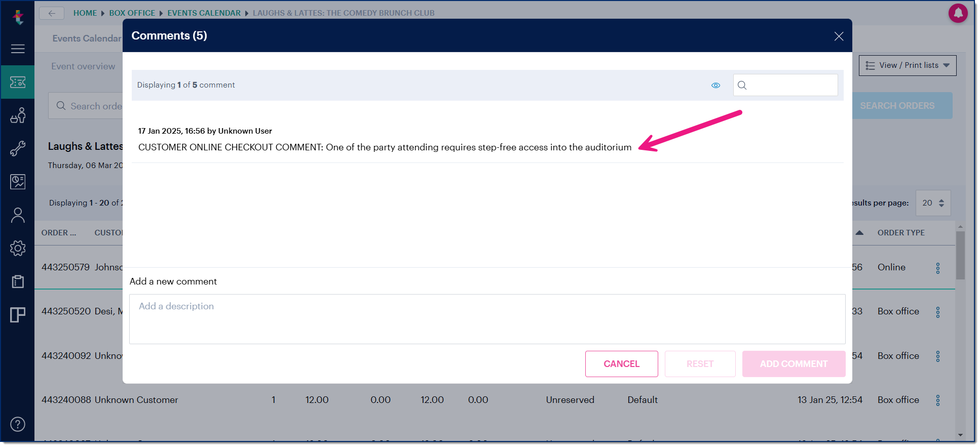Click the orders table vertical scrollbar
Screen dimensions: 980x447
click(960, 256)
